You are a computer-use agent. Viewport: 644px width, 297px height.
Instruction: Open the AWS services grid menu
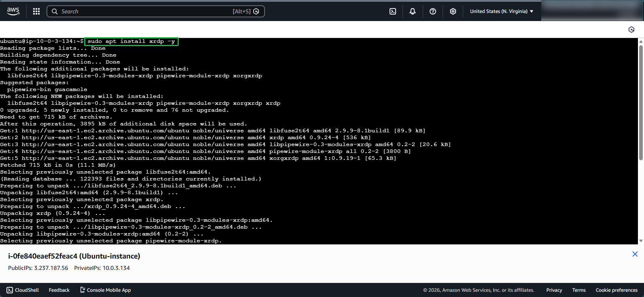click(36, 11)
